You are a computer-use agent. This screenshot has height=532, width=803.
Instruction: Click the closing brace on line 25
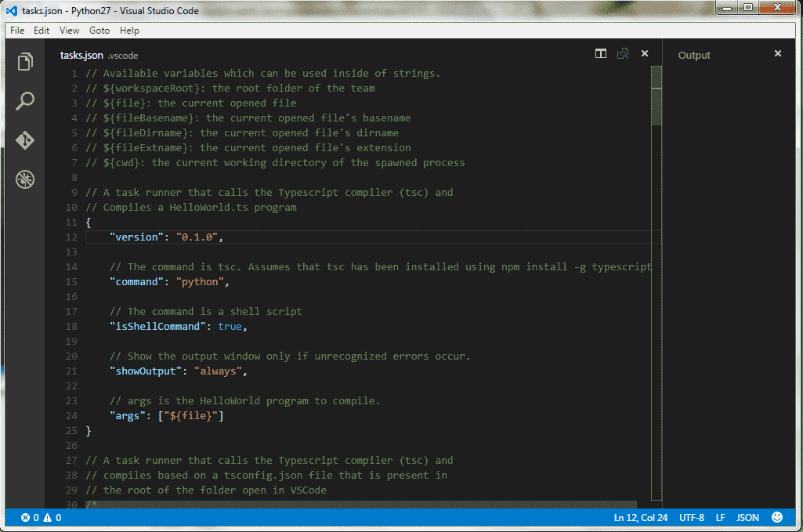[x=89, y=431]
